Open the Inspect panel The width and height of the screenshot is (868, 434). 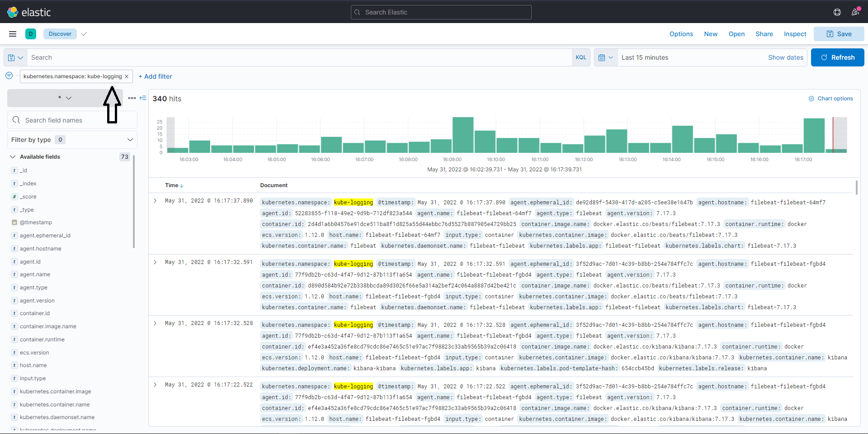[795, 34]
